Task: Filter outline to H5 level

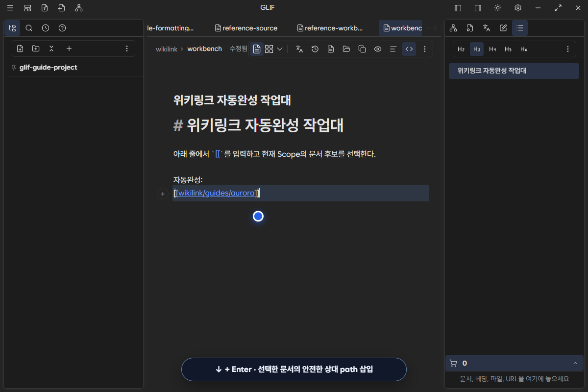Action: click(508, 49)
